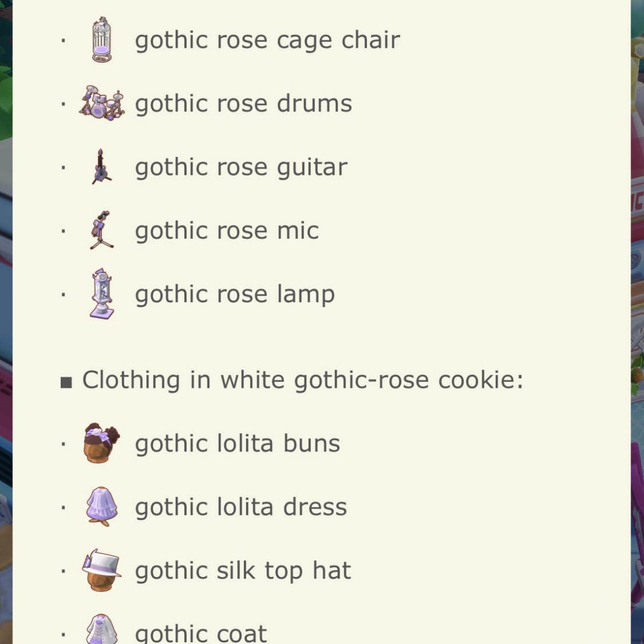Select the 'gothic rose lamp' label
644x644 pixels.
235,295
